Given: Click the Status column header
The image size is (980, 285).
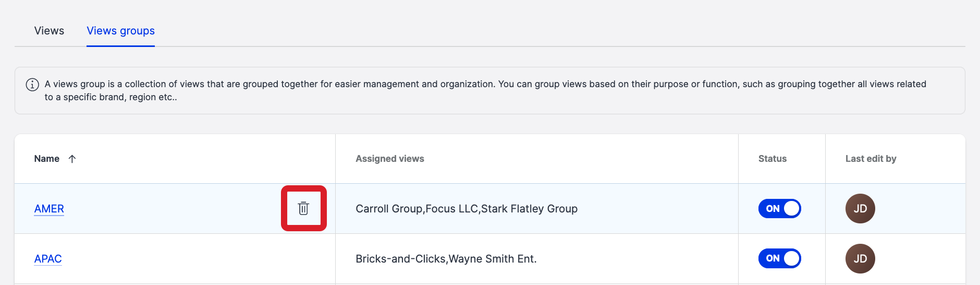Looking at the screenshot, I should pyautogui.click(x=772, y=159).
